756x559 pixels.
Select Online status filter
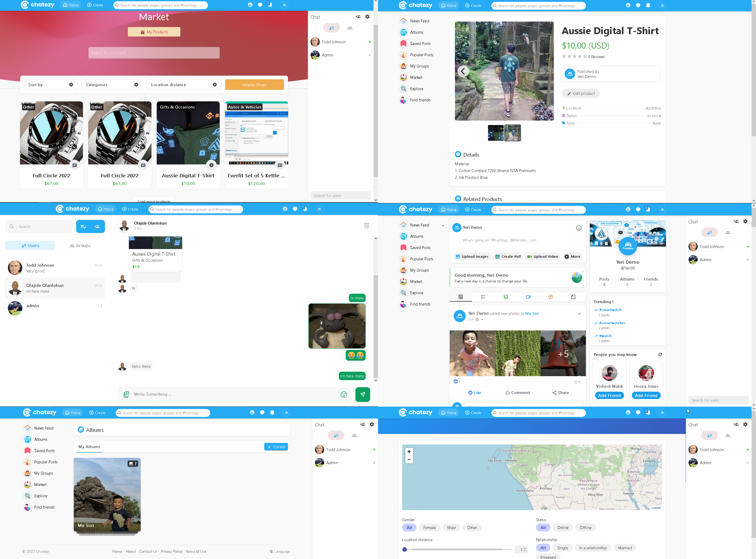pyautogui.click(x=563, y=527)
